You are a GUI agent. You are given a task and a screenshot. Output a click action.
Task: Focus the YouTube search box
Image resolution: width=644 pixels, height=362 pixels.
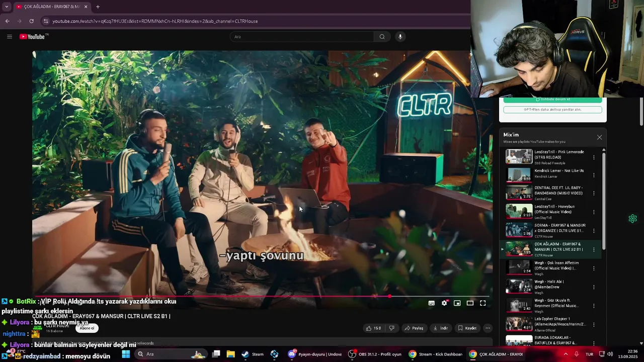click(302, 36)
